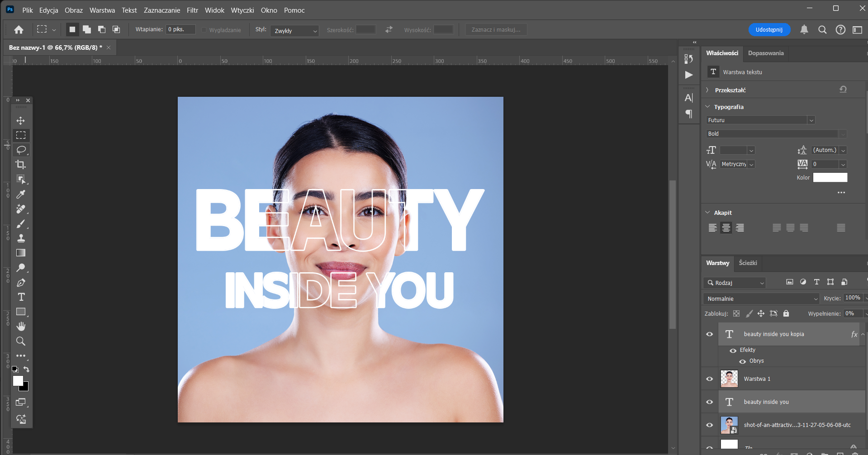Select the Crop tool

tap(21, 164)
